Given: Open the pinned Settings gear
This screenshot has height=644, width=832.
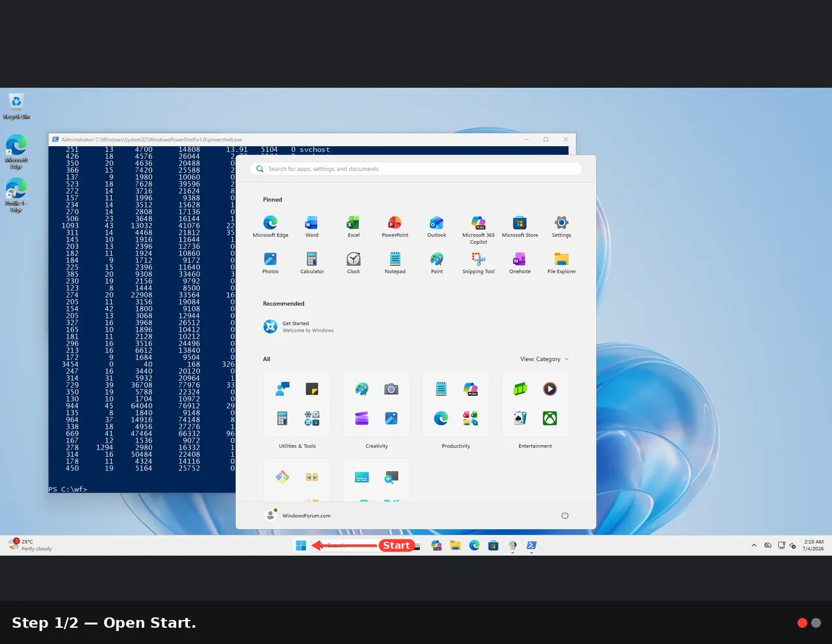Looking at the screenshot, I should [x=562, y=227].
